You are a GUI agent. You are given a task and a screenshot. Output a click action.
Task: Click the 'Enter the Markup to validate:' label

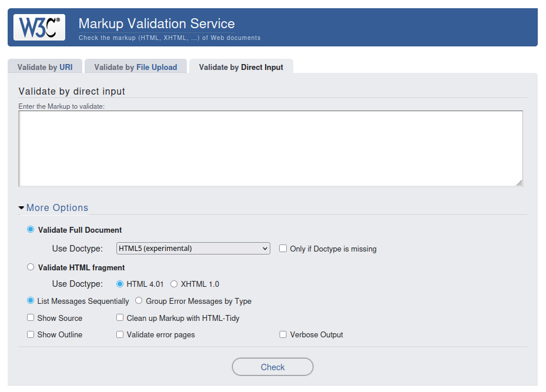pyautogui.click(x=61, y=106)
